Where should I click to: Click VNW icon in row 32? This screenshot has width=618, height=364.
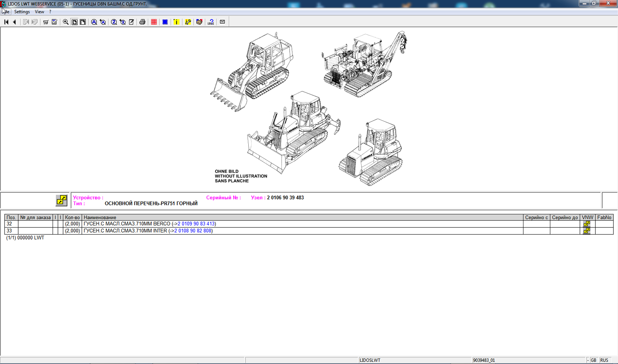pyautogui.click(x=587, y=224)
